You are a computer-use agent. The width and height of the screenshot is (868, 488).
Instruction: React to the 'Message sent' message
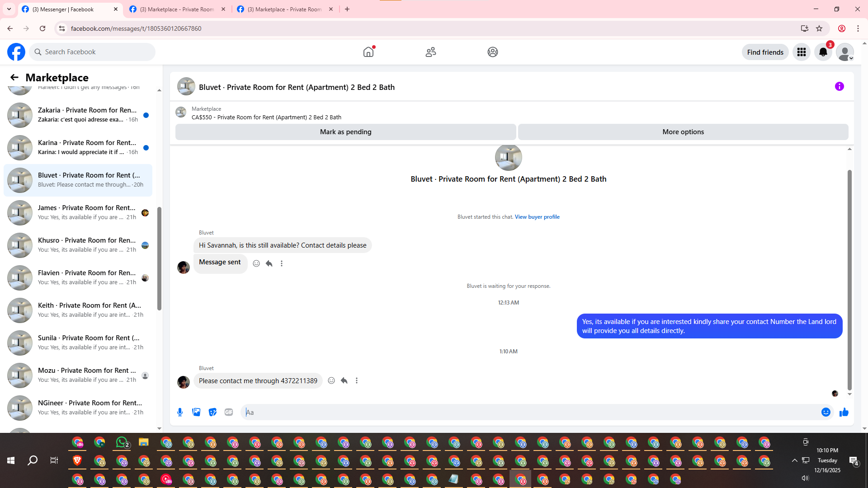point(256,263)
